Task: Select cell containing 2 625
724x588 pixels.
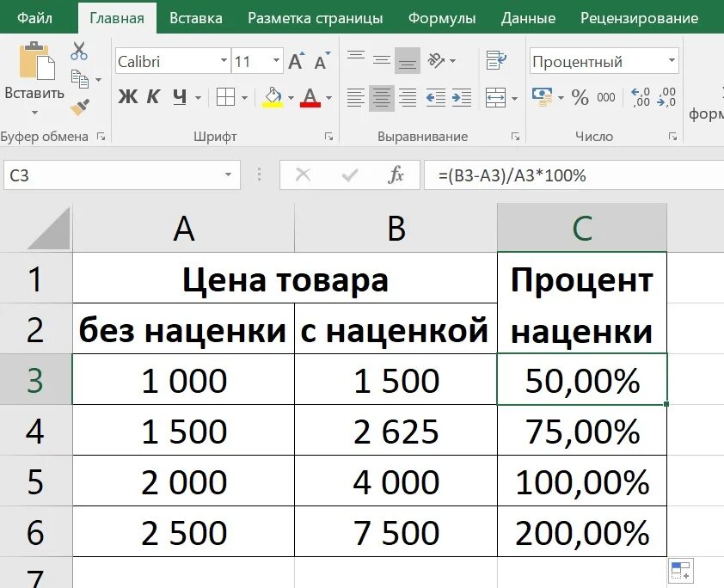Action: click(396, 430)
